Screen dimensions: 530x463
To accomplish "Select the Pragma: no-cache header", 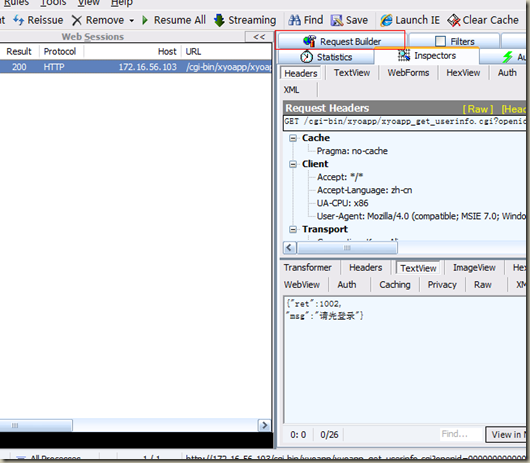I will point(352,151).
